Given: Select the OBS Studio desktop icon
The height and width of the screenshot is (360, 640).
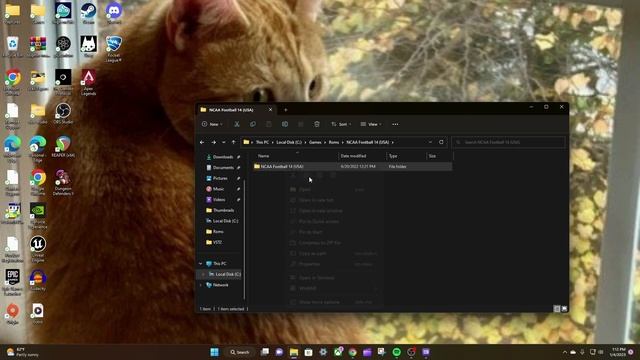Looking at the screenshot, I should [63, 113].
